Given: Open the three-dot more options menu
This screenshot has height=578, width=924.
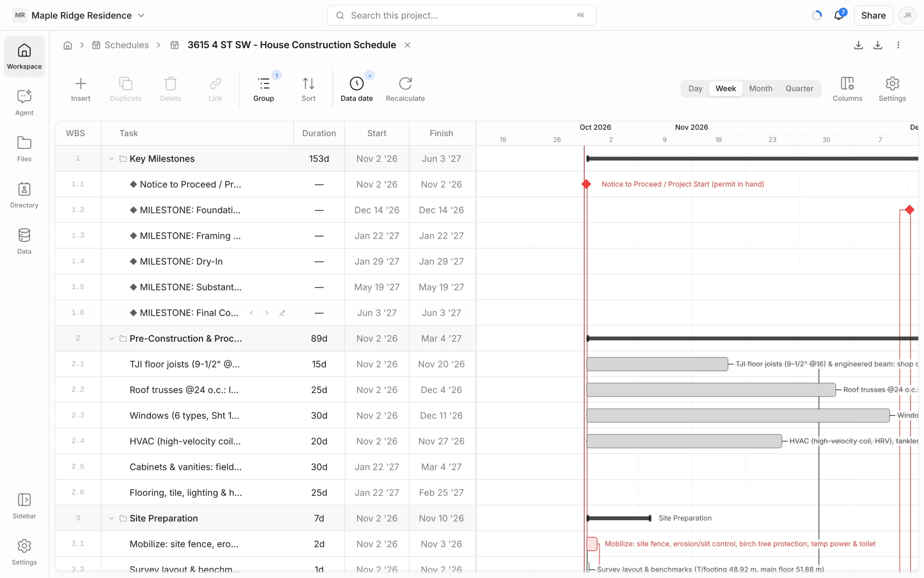Looking at the screenshot, I should pos(898,45).
